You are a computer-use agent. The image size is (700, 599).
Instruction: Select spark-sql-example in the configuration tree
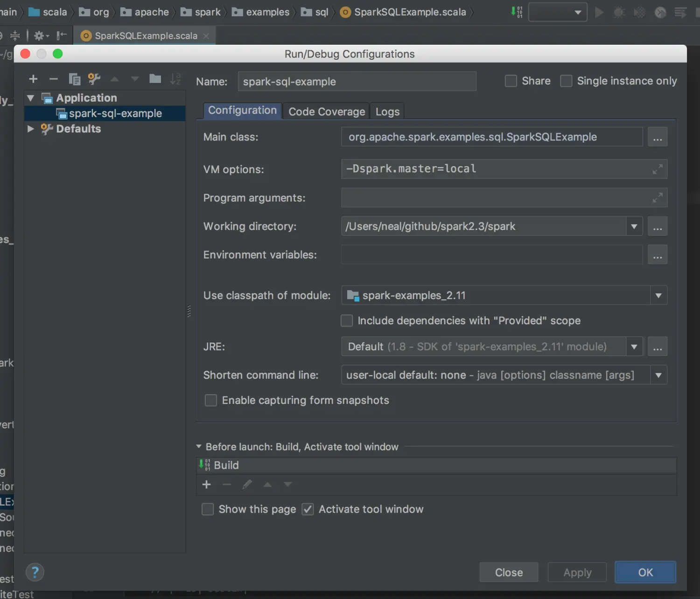click(x=105, y=113)
